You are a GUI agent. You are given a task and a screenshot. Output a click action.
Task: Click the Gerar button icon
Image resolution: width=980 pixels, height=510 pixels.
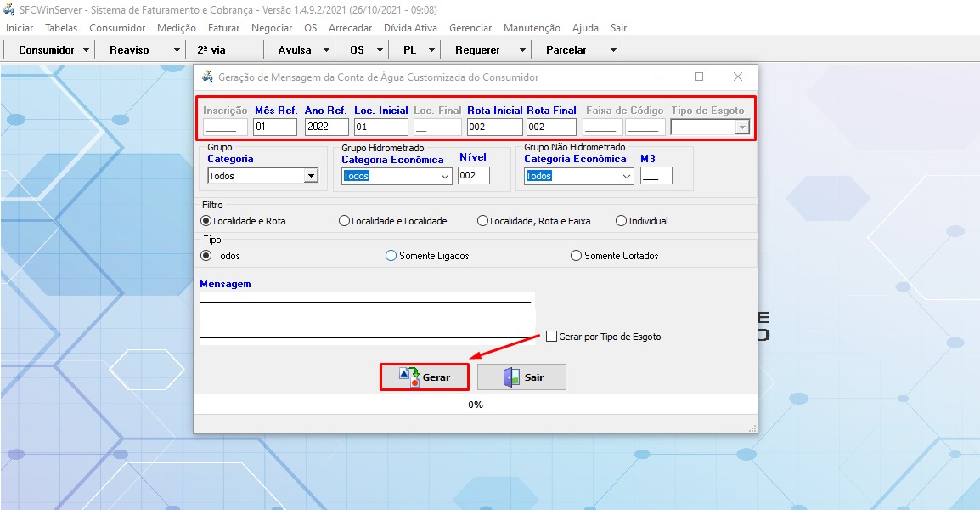pos(409,377)
